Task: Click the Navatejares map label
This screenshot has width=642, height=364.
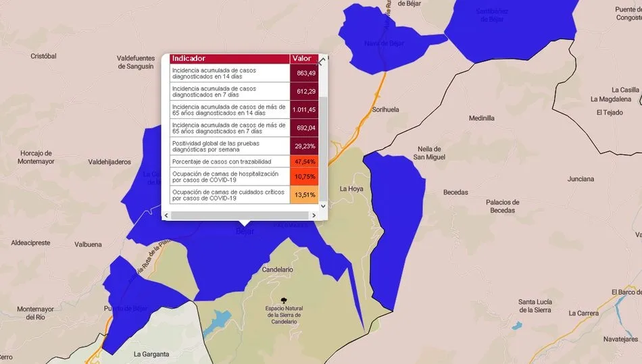Action: pos(620,339)
